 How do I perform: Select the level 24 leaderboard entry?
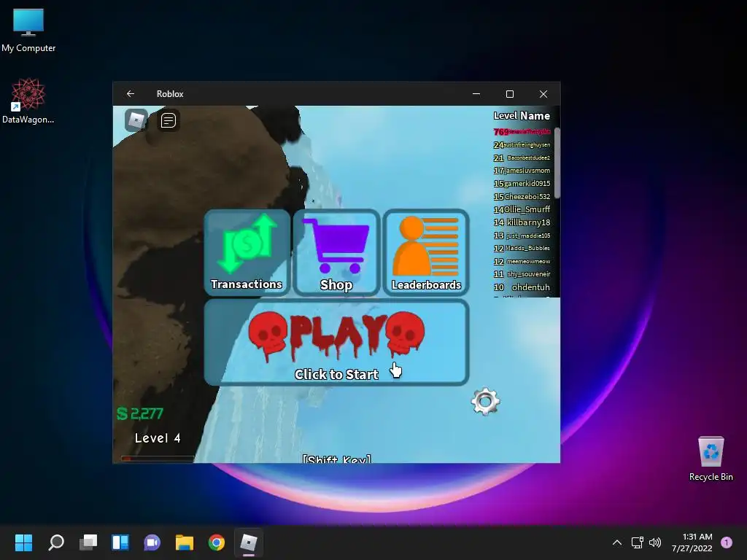tap(522, 145)
